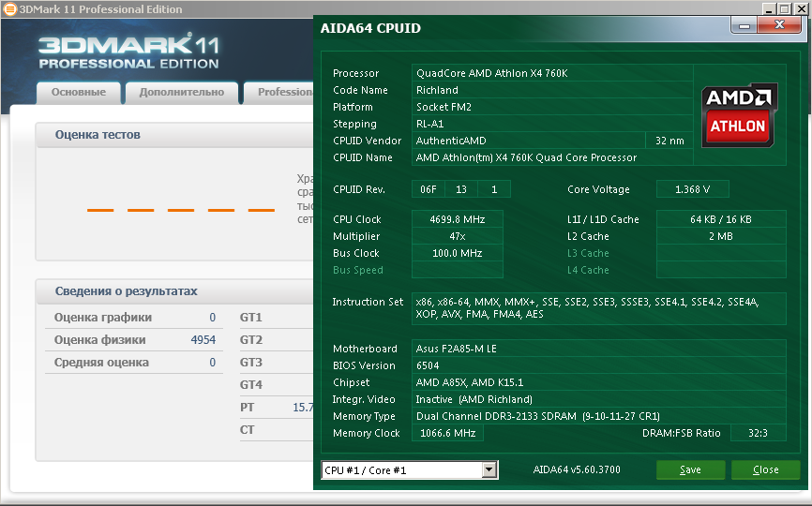
Task: Minimize the 3DMark 11 window
Action: (769, 8)
